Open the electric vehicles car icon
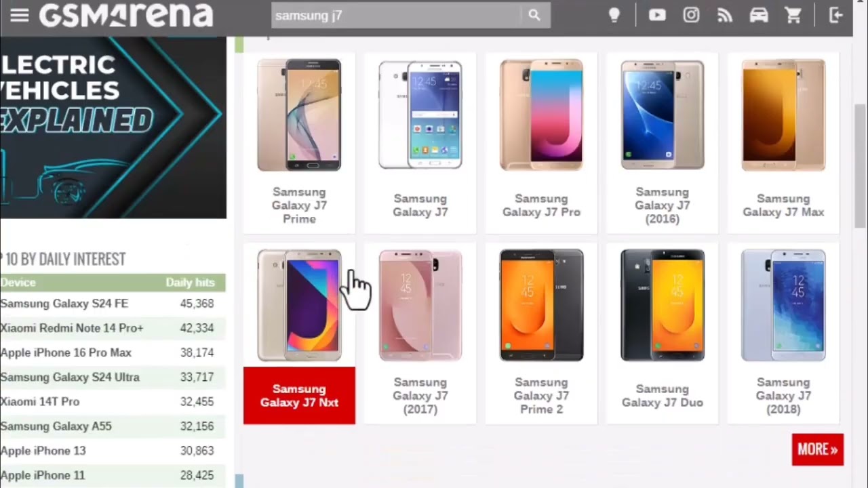 click(x=759, y=15)
